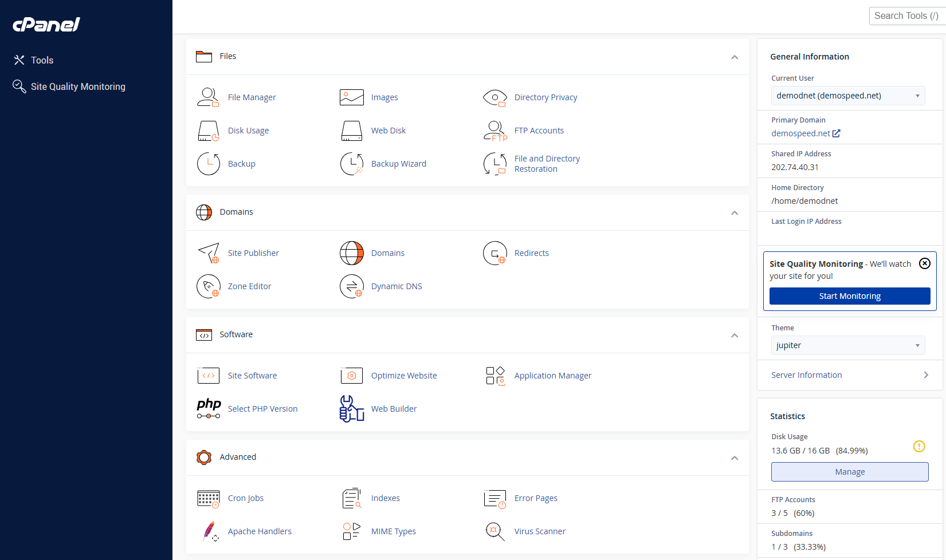Click the Search Tools input field
The width and height of the screenshot is (946, 560).
pyautogui.click(x=906, y=16)
